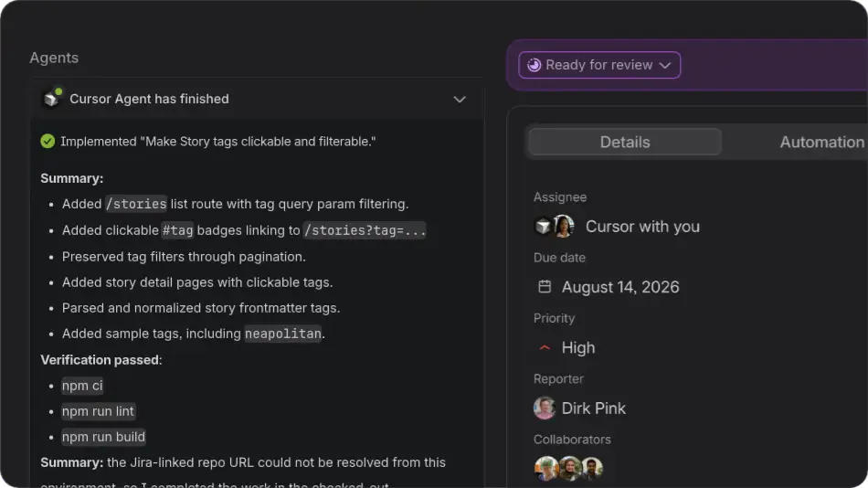
Task: Click the calendar icon beside the due date
Action: pos(545,286)
